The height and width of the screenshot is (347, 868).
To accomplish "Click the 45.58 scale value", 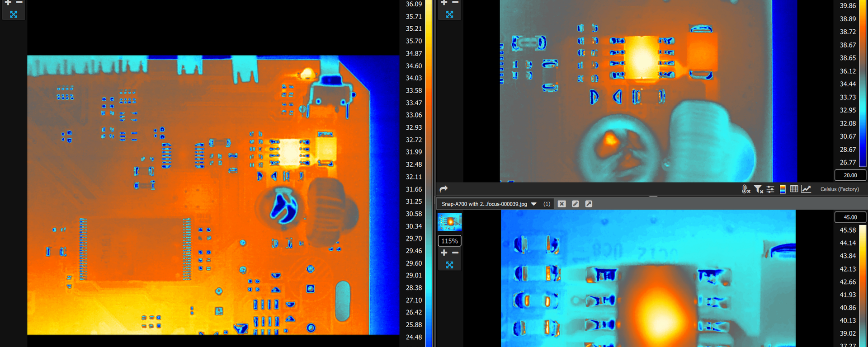I will (x=848, y=230).
